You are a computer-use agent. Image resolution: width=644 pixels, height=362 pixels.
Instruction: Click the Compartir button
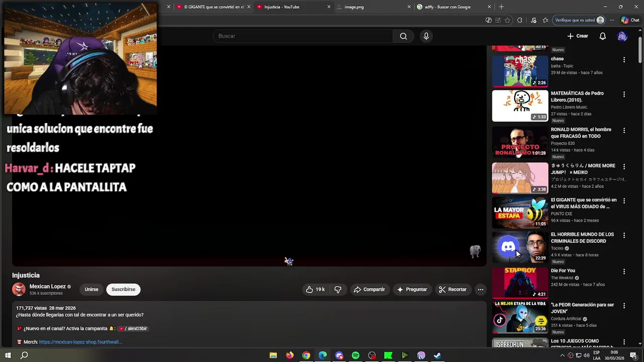click(x=369, y=290)
